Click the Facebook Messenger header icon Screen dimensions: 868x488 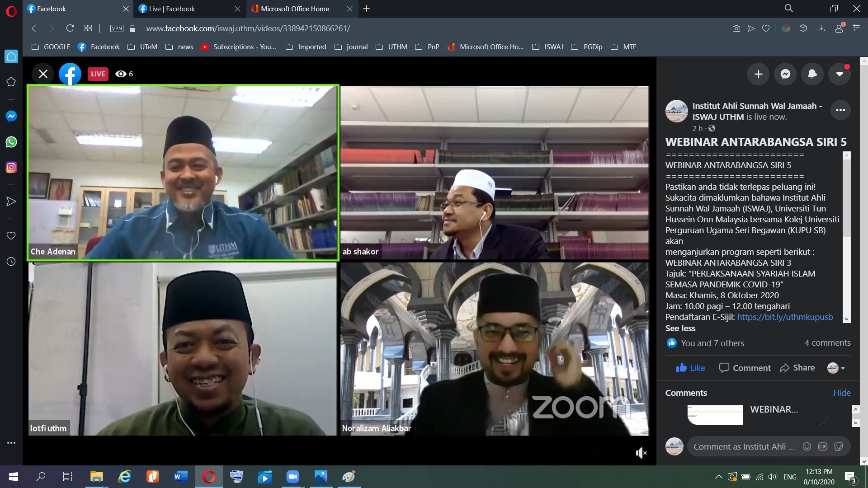click(785, 74)
